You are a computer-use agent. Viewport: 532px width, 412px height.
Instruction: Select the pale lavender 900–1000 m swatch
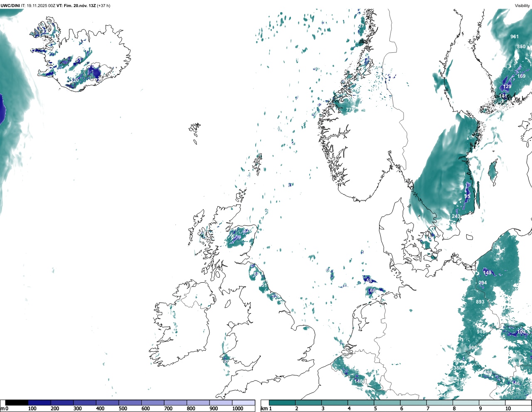(221, 402)
